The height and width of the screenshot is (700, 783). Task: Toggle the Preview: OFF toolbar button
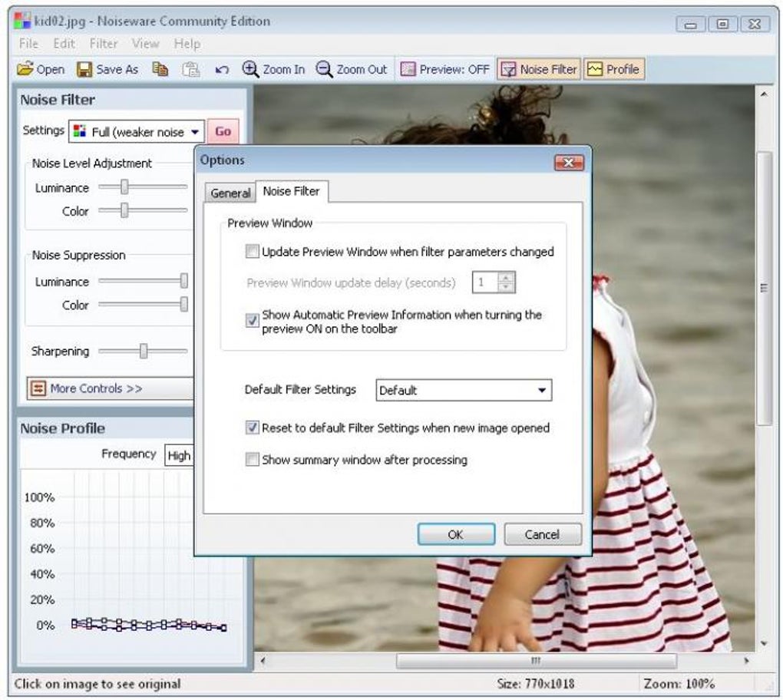[445, 69]
